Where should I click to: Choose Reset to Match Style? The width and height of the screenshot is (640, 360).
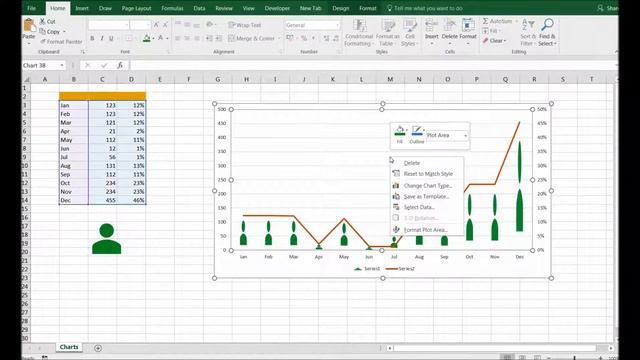427,174
